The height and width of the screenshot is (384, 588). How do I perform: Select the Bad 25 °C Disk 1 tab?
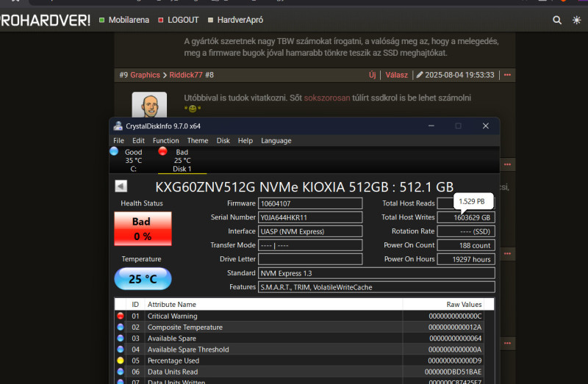click(x=182, y=160)
